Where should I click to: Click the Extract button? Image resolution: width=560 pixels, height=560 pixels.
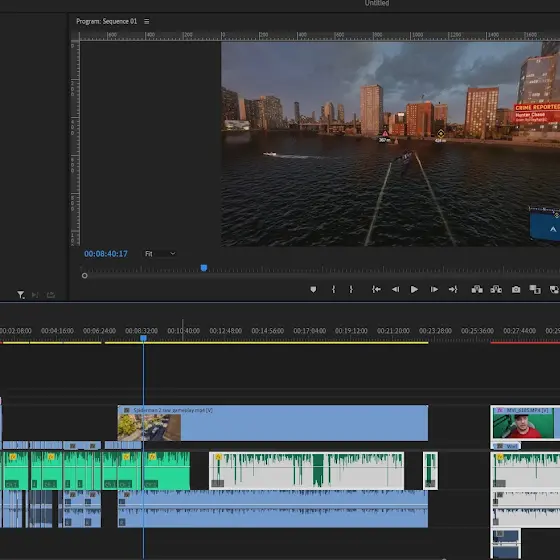click(496, 289)
